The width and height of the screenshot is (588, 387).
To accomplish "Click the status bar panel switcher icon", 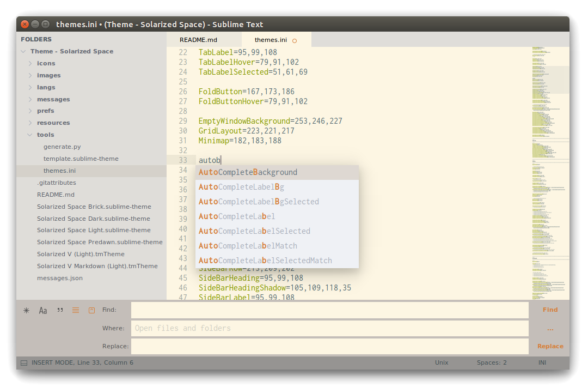I will pos(24,363).
